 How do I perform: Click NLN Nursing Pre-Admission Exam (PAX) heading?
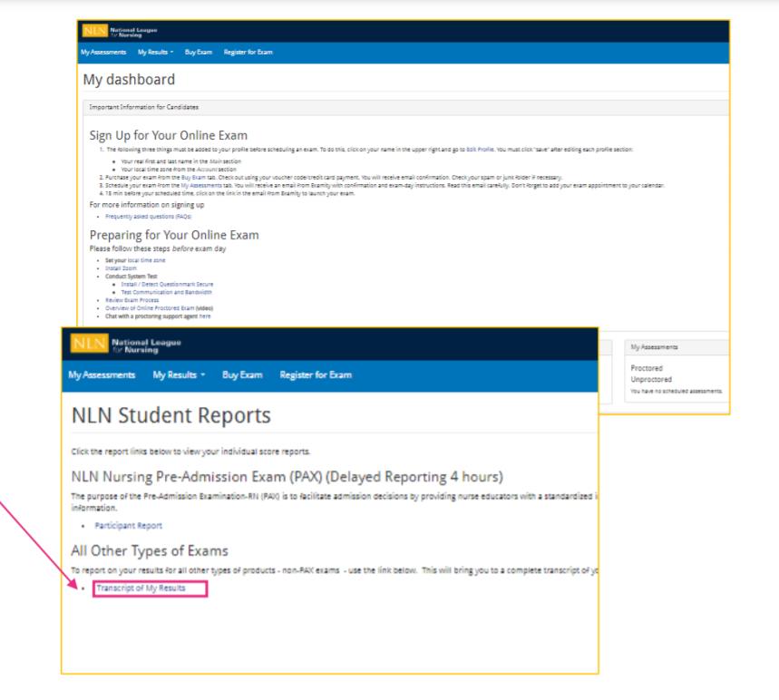coord(287,477)
